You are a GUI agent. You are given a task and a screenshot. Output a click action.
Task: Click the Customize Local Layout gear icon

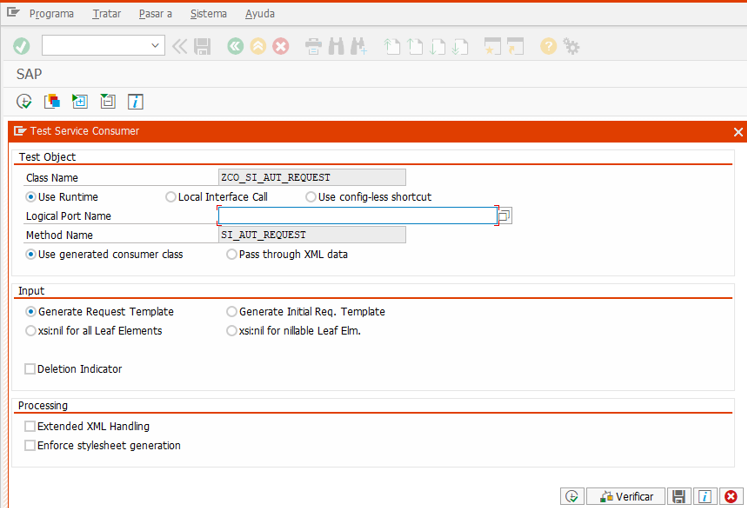click(571, 46)
